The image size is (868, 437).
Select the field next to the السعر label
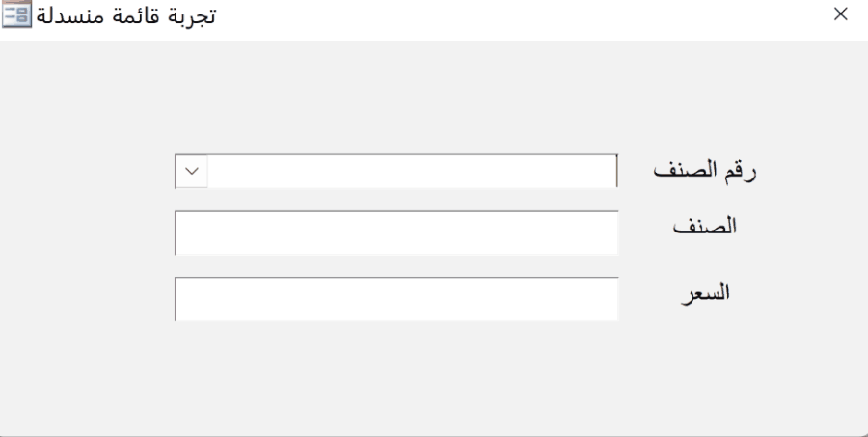[395, 298]
